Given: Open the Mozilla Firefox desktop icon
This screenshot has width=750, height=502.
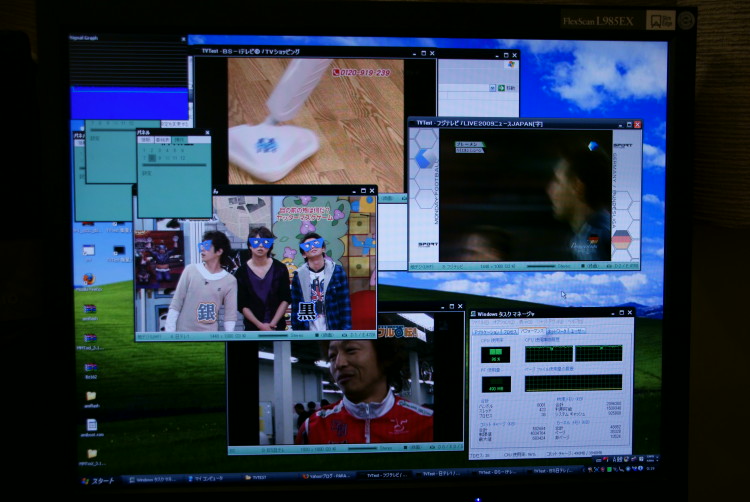Looking at the screenshot, I should point(89,282).
